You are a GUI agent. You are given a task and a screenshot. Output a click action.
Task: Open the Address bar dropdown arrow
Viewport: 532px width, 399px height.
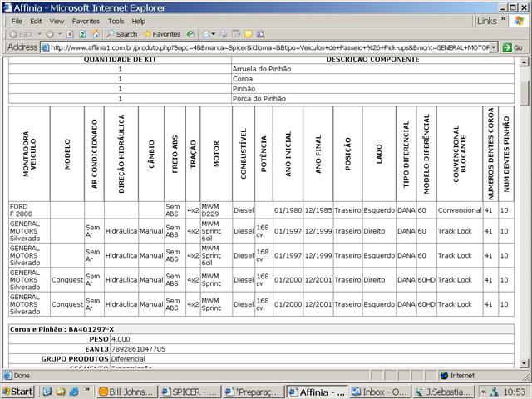494,48
